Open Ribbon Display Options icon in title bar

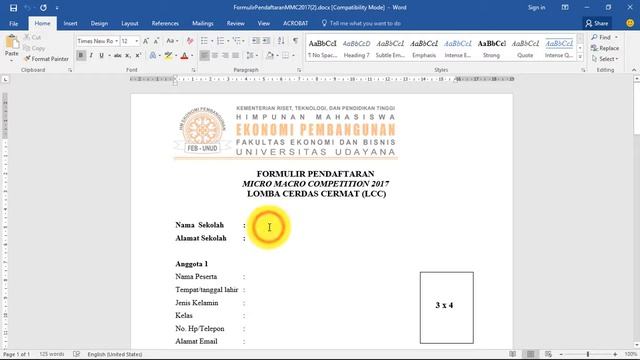565,7
